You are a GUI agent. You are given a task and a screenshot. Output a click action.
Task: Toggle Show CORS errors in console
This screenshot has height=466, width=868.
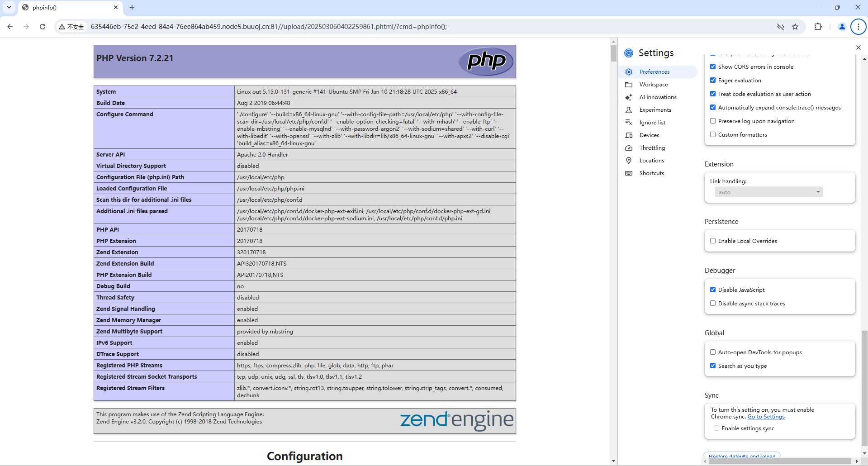(713, 67)
